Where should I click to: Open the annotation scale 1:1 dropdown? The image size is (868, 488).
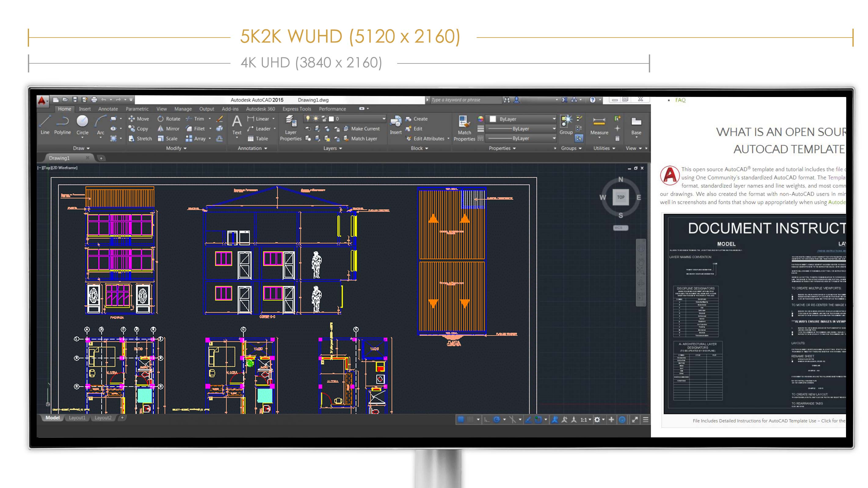pos(586,420)
